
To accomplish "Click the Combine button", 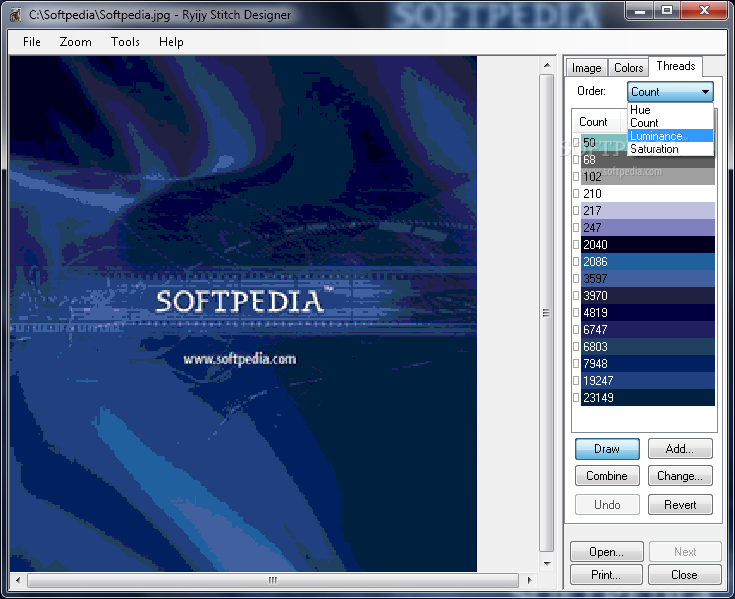I will tap(607, 476).
